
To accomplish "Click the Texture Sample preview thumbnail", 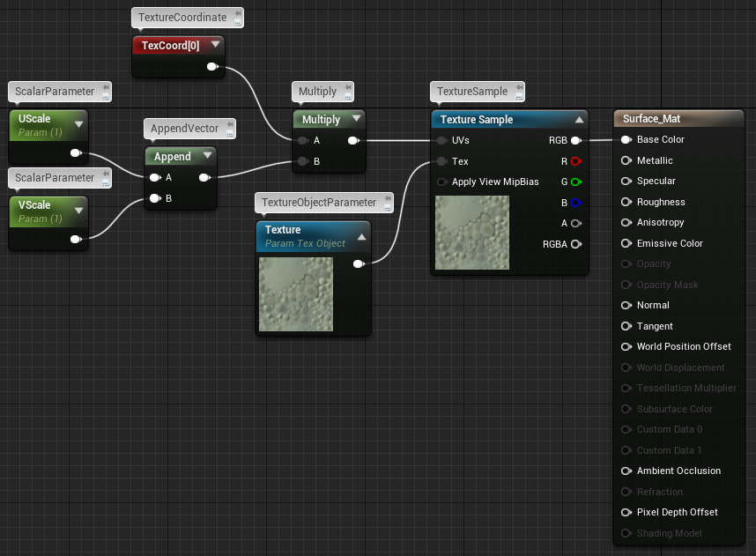I will (472, 233).
